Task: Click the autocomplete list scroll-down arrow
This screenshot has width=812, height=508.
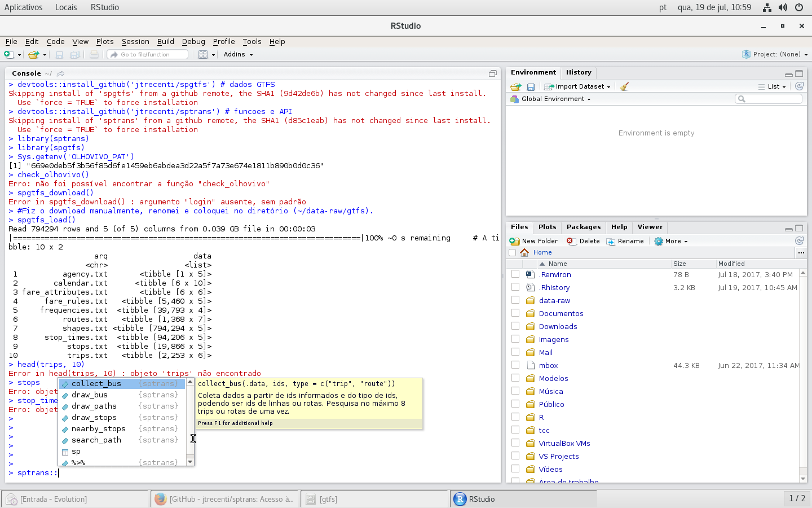Action: pos(190,462)
